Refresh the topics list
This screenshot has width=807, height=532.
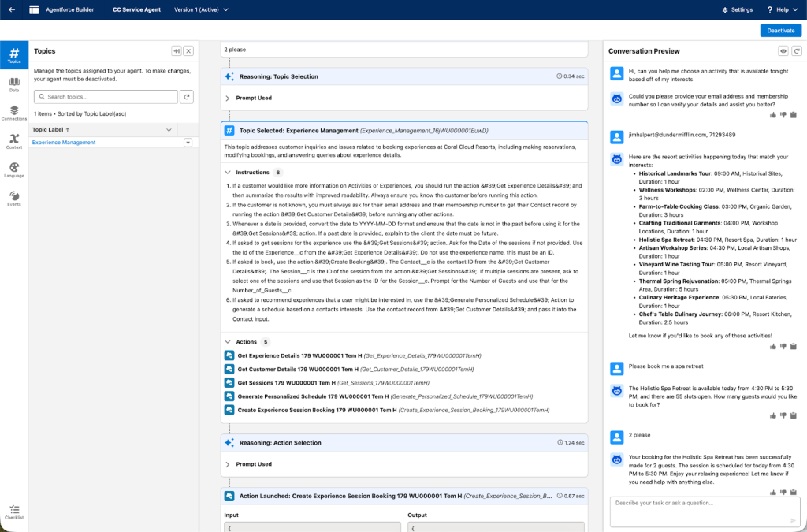click(x=187, y=97)
